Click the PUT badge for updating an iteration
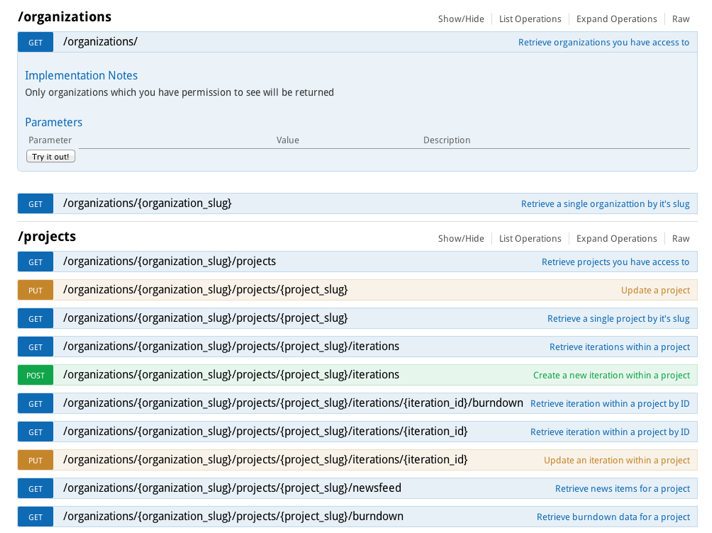The width and height of the screenshot is (712, 533). (35, 460)
